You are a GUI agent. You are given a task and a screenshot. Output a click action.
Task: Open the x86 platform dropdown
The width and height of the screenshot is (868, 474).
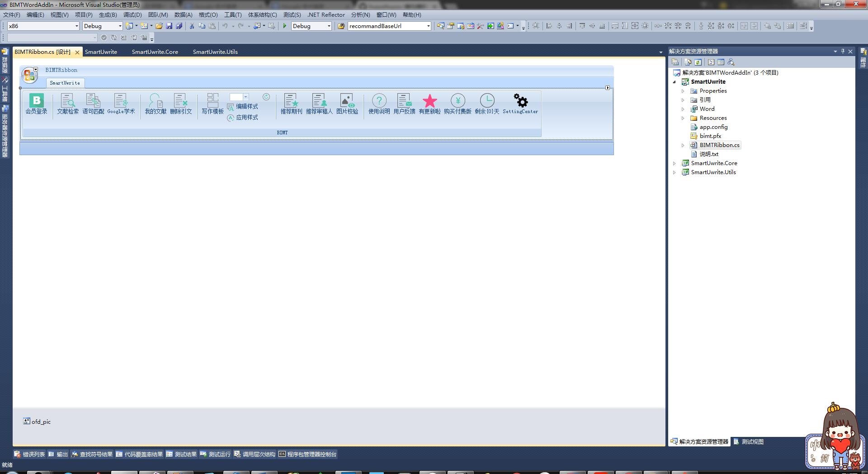(x=76, y=26)
